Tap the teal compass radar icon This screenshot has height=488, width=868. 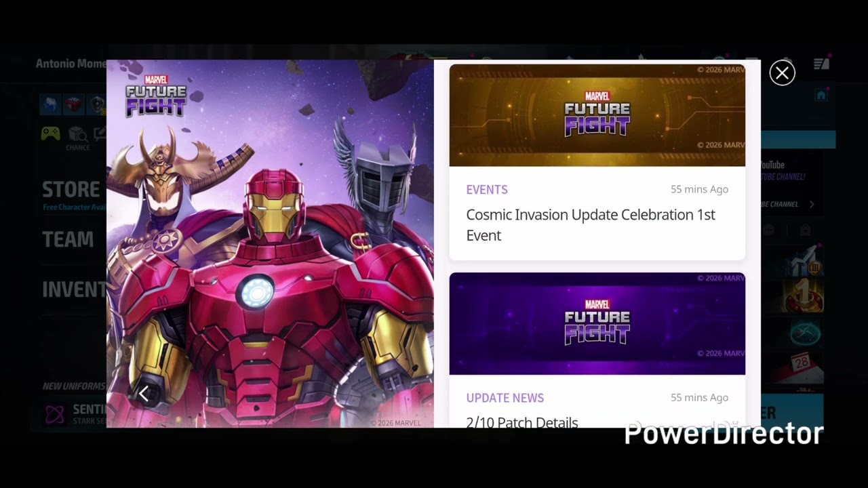coord(806,333)
